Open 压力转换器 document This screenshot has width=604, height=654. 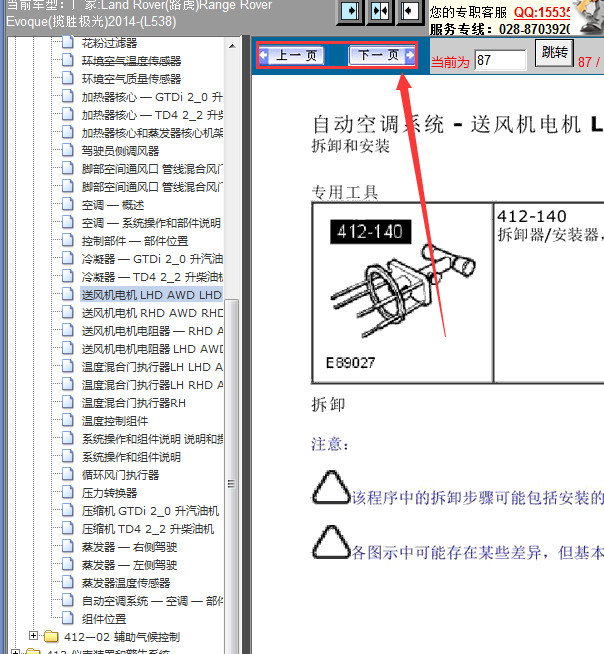coord(109,493)
